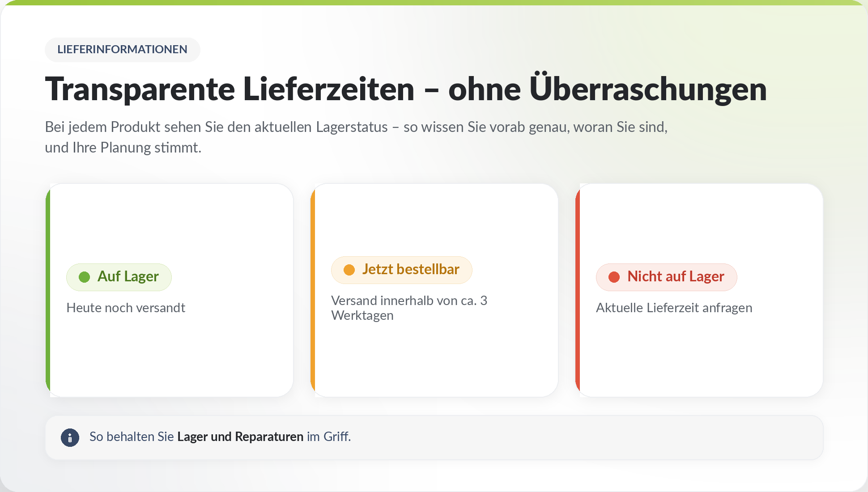Click the bold text 'Lager und Reparaturen'

[240, 437]
